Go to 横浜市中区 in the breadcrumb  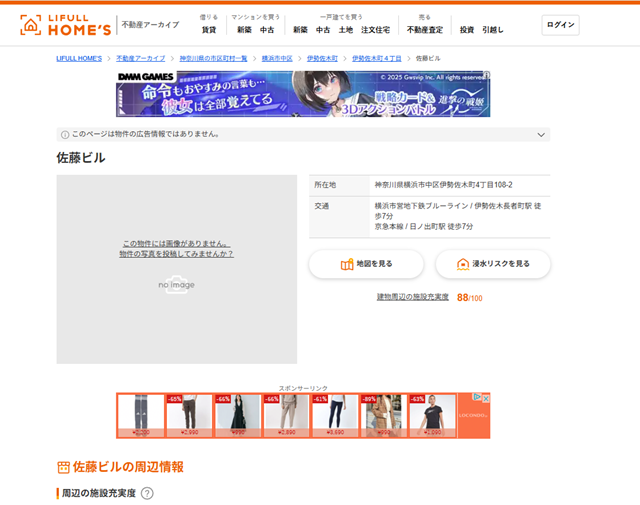(277, 59)
